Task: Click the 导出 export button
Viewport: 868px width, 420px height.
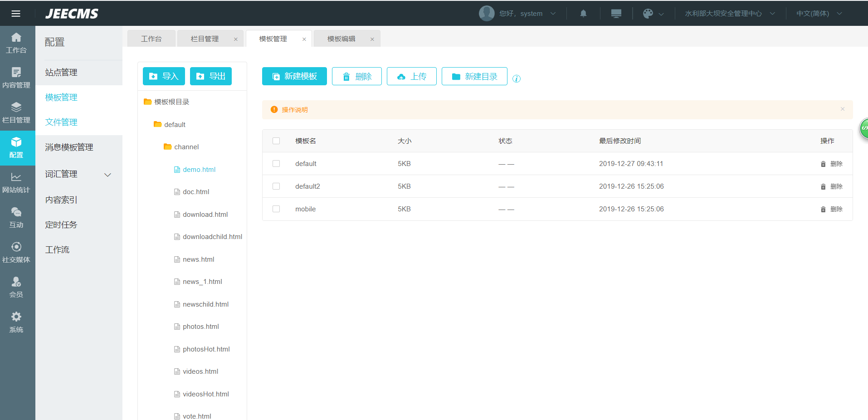Action: (x=211, y=76)
